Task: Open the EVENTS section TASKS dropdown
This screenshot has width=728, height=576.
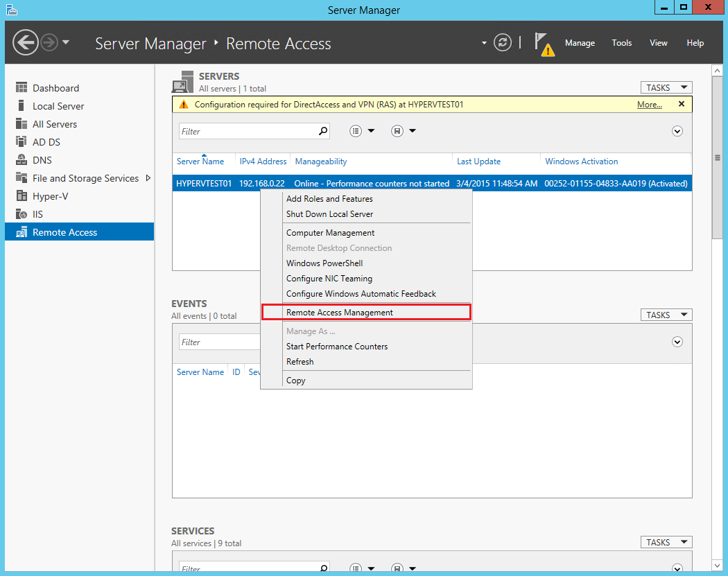Action: [666, 315]
